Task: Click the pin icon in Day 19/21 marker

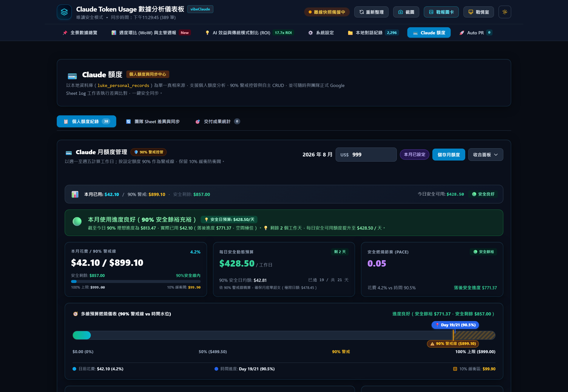Action: (x=437, y=325)
